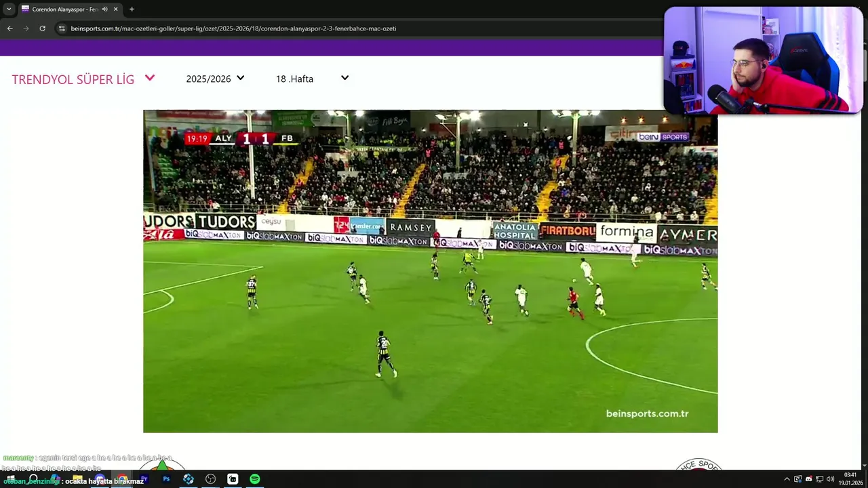Open the 2025/2026 season dropdown
The height and width of the screenshot is (488, 868).
215,79
